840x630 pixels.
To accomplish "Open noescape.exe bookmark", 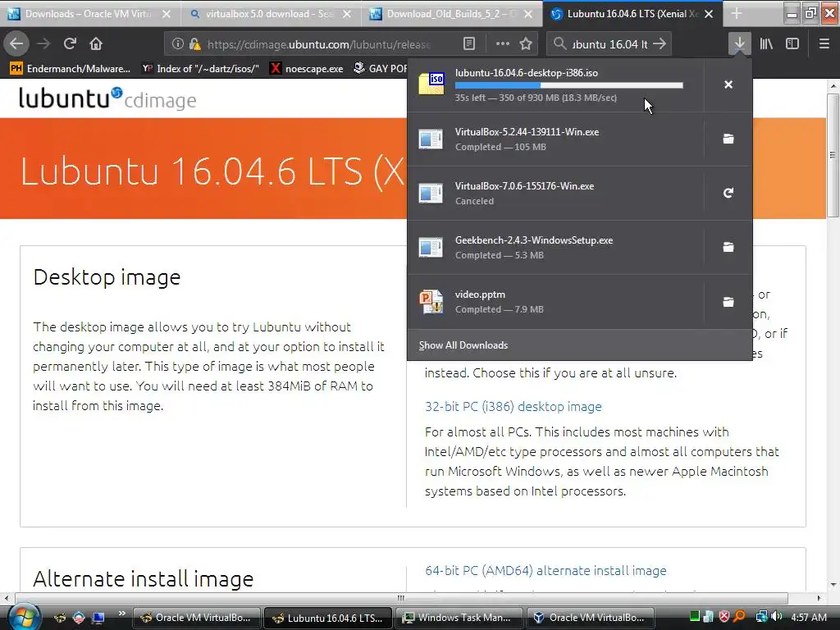I will (x=307, y=69).
